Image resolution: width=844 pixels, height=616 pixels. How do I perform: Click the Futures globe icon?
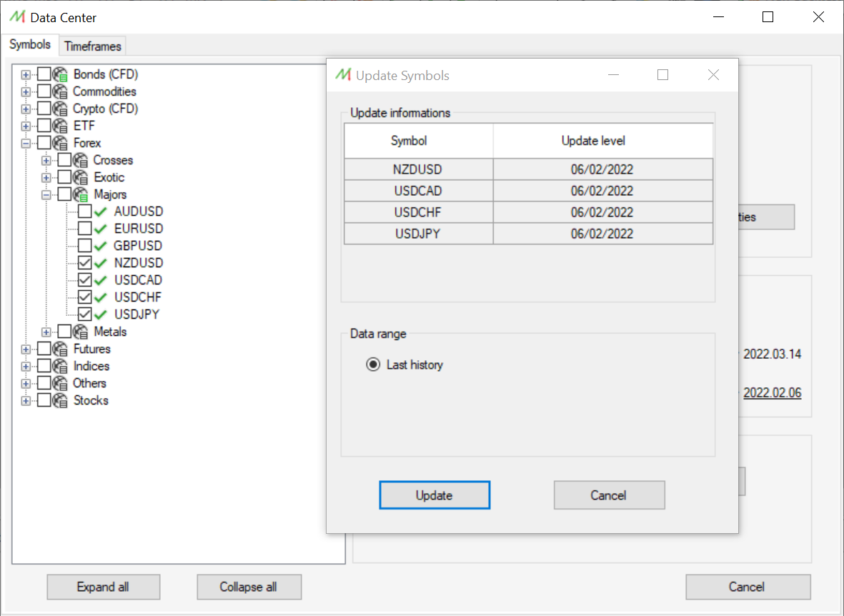(60, 349)
